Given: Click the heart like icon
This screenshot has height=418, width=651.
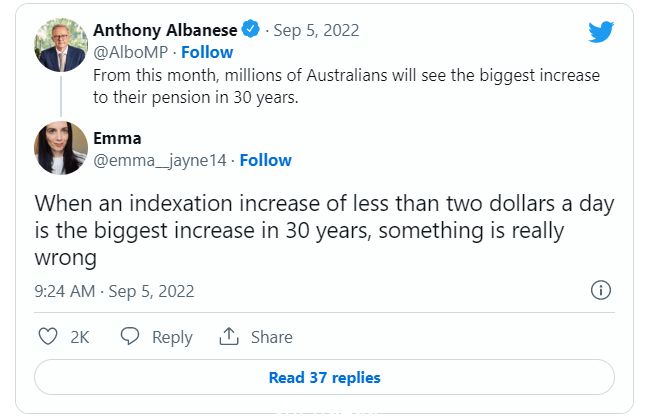Looking at the screenshot, I should 48,337.
